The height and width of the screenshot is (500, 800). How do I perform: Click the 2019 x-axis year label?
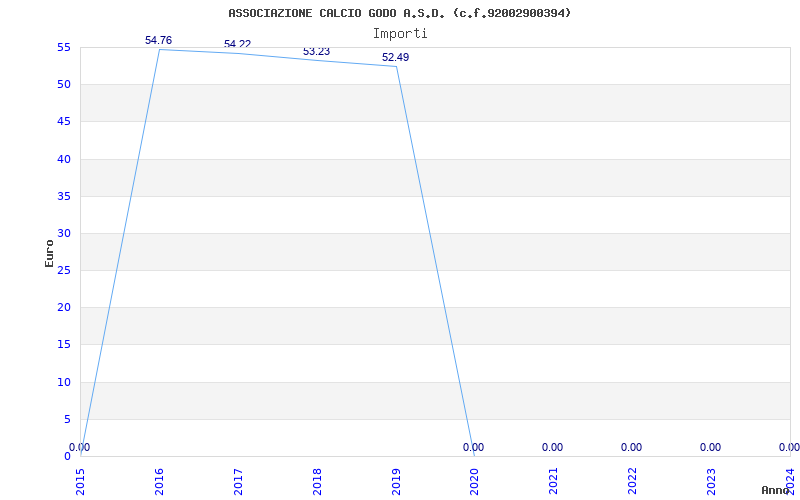396,482
